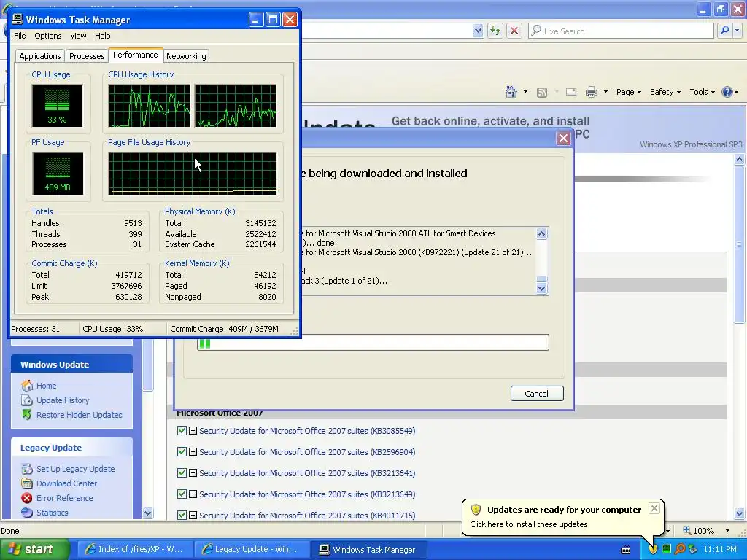This screenshot has width=747, height=560.
Task: Uncheck the KB4011715 Office 2007 update
Action: point(182,515)
